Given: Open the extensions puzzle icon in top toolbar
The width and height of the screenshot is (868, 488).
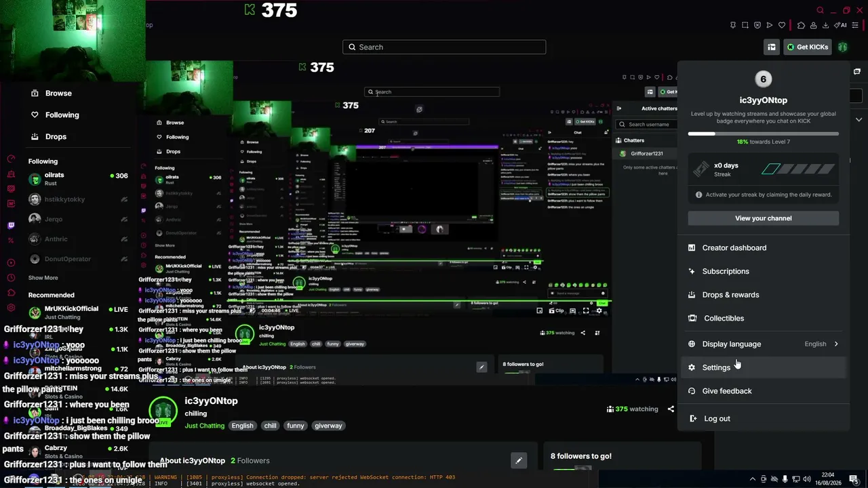Looking at the screenshot, I should pyautogui.click(x=801, y=26).
